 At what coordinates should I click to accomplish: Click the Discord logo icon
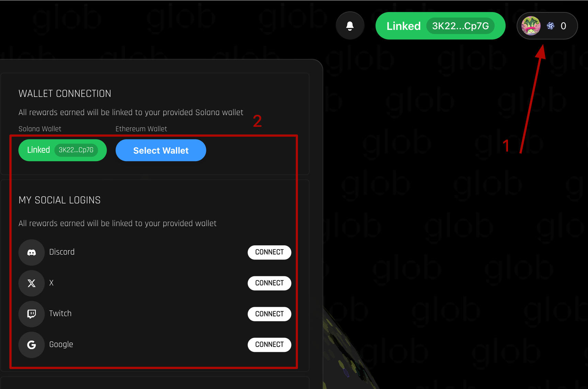[x=32, y=253]
